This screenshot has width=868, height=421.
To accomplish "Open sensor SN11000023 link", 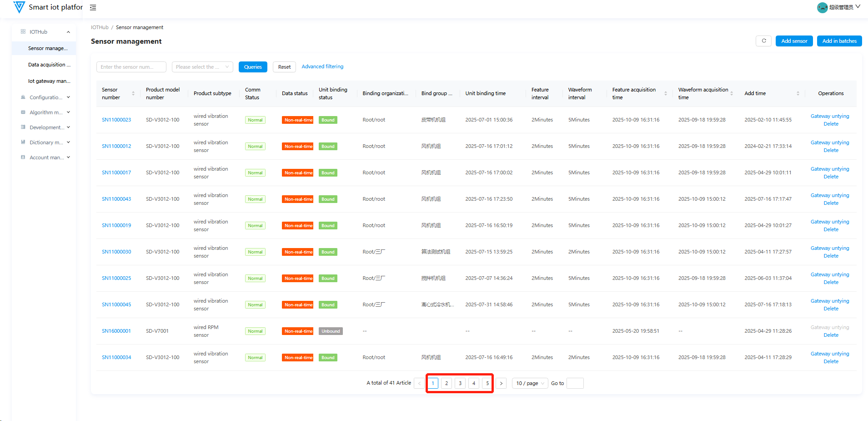I will (116, 120).
